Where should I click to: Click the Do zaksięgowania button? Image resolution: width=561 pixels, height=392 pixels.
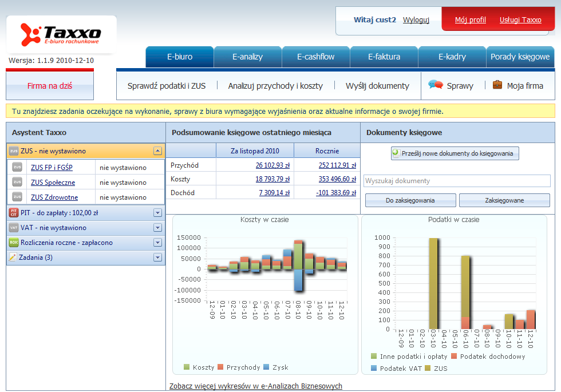410,200
